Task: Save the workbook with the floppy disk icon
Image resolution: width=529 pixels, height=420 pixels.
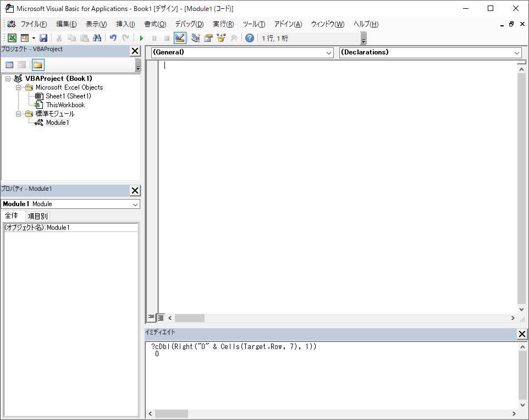Action: pyautogui.click(x=43, y=38)
